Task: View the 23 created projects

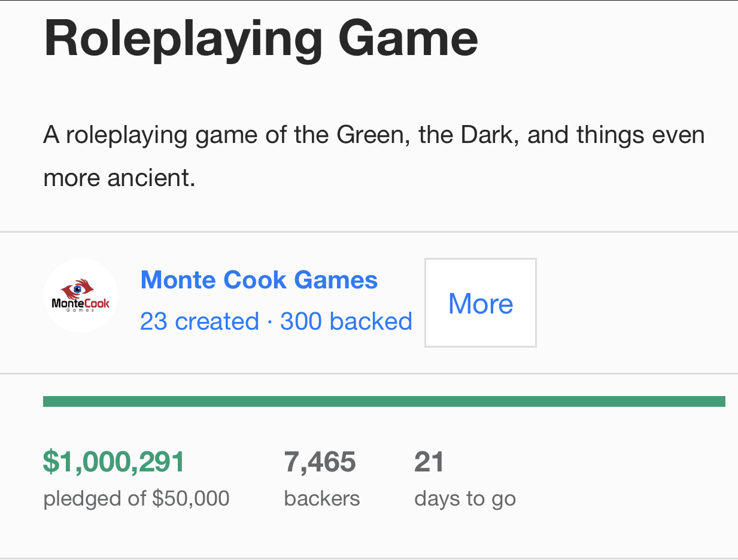Action: [x=199, y=321]
